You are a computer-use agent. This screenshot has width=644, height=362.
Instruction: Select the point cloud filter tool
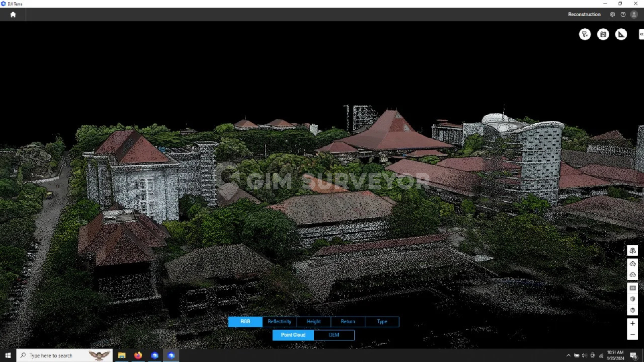click(x=584, y=35)
